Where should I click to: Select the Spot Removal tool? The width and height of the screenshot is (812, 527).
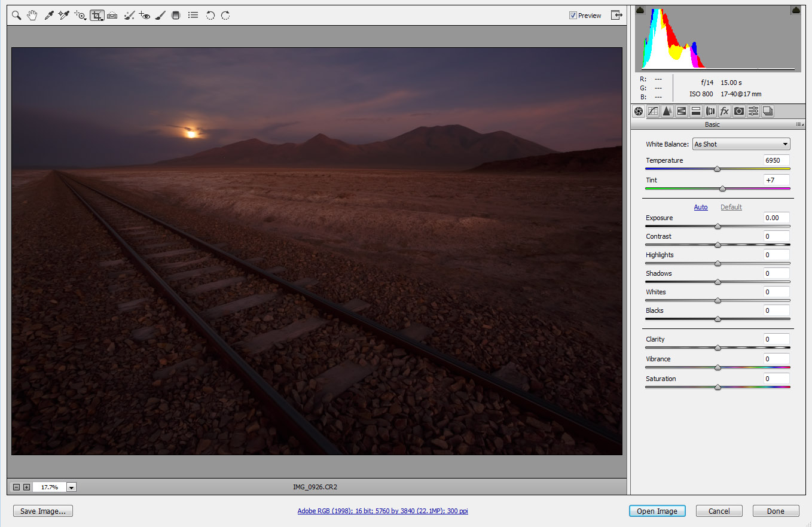tap(129, 16)
